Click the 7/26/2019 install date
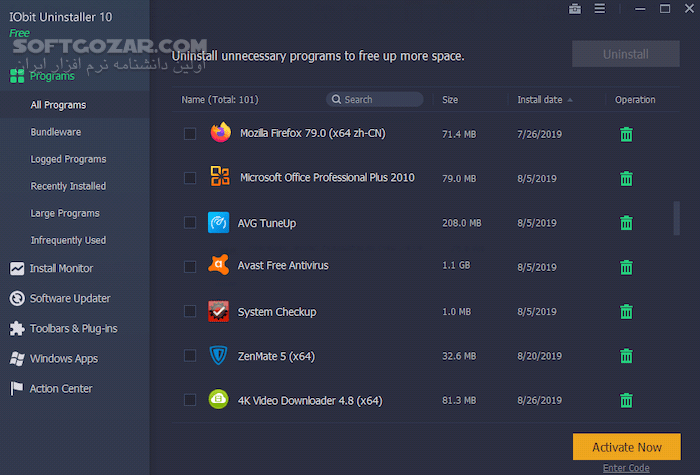Screen dimensions: 700x475 click(x=539, y=134)
